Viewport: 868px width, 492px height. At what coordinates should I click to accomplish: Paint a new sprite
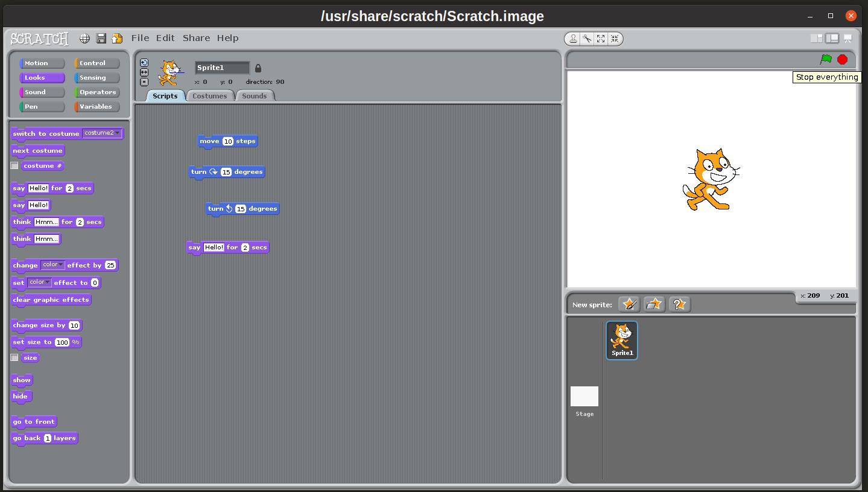(629, 304)
